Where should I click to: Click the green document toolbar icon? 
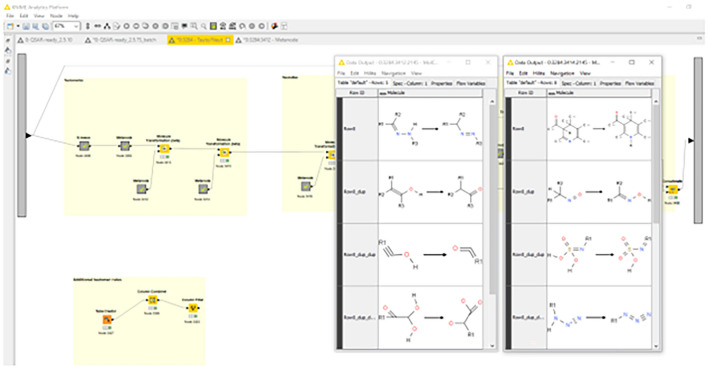(x=213, y=26)
